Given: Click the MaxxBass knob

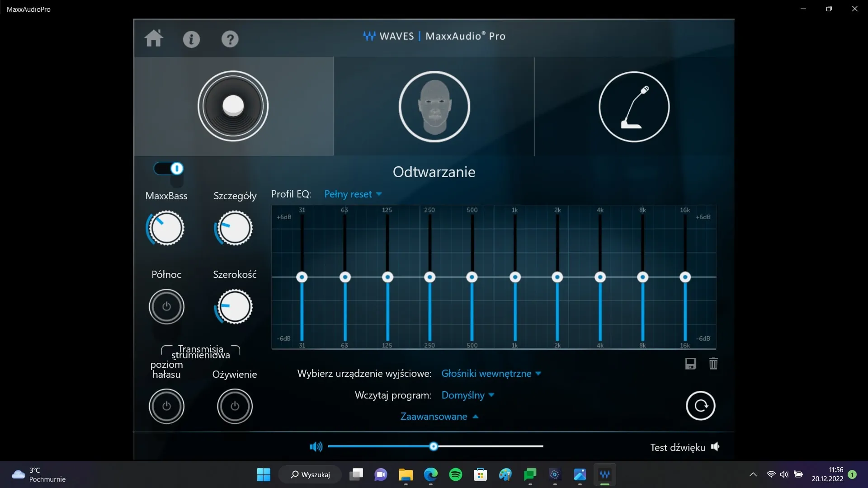Looking at the screenshot, I should click(165, 228).
